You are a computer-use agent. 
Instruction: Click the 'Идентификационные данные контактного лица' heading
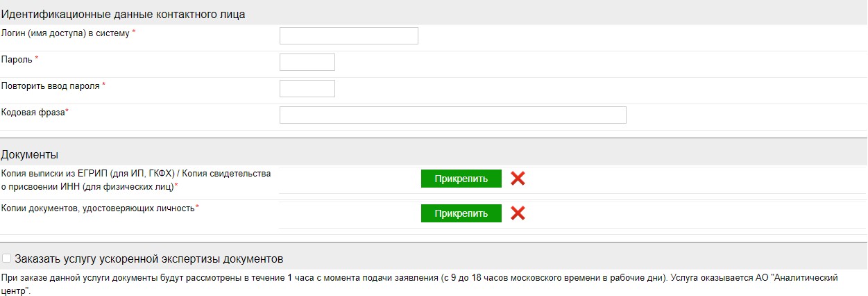[123, 14]
